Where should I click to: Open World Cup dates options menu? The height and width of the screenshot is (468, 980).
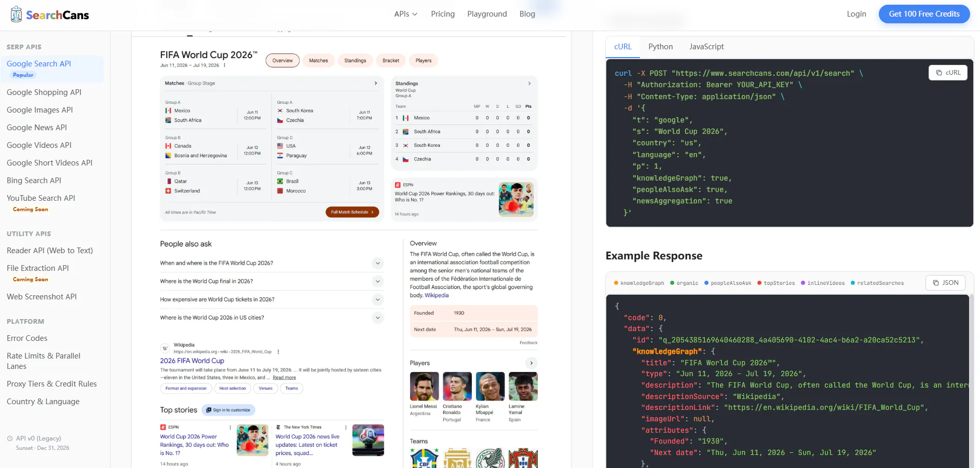coord(225,65)
